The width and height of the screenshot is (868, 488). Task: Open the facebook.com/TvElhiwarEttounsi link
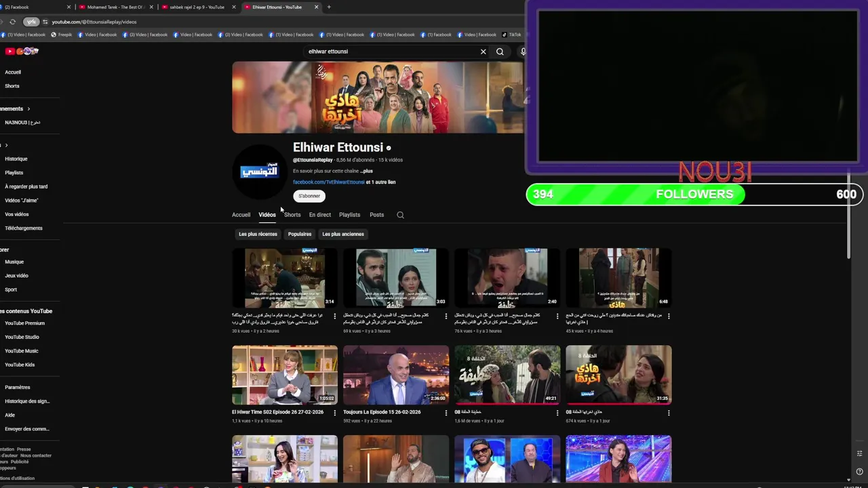(x=329, y=182)
